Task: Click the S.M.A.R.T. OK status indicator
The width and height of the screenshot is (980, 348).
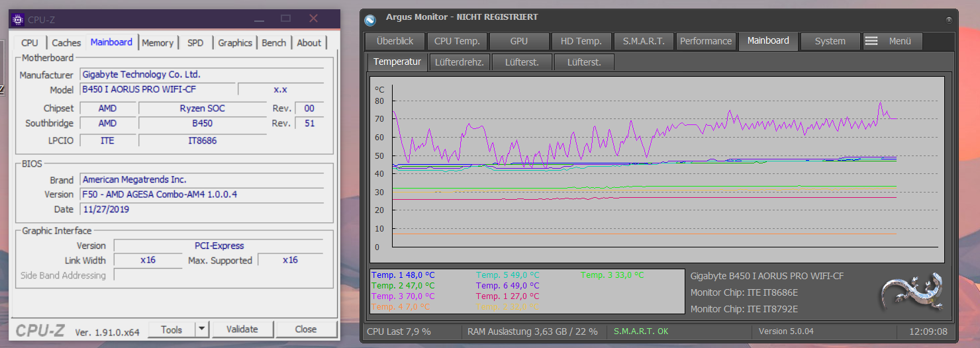Action: pyautogui.click(x=641, y=331)
